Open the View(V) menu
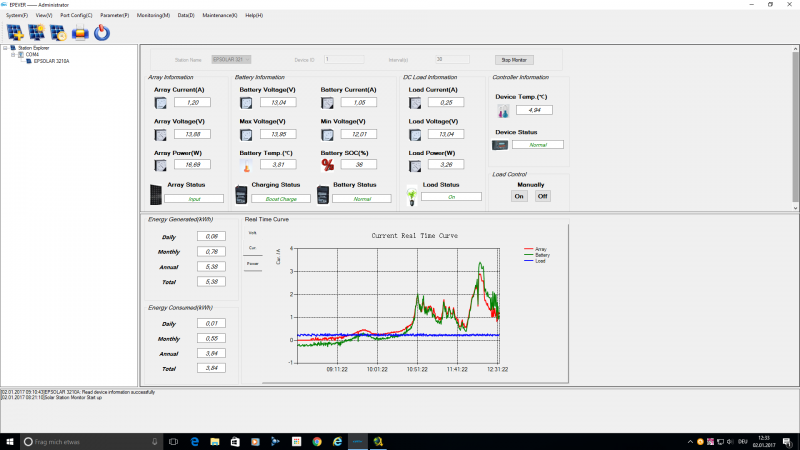 (44, 15)
